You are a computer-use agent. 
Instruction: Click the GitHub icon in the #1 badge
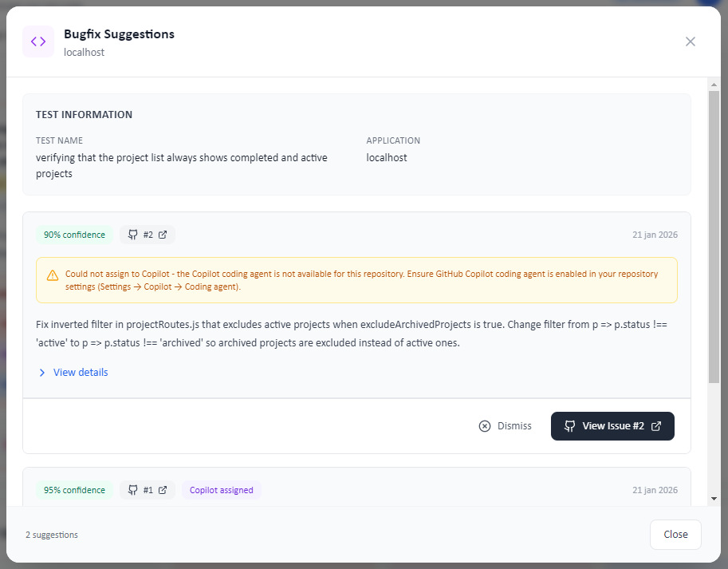133,490
